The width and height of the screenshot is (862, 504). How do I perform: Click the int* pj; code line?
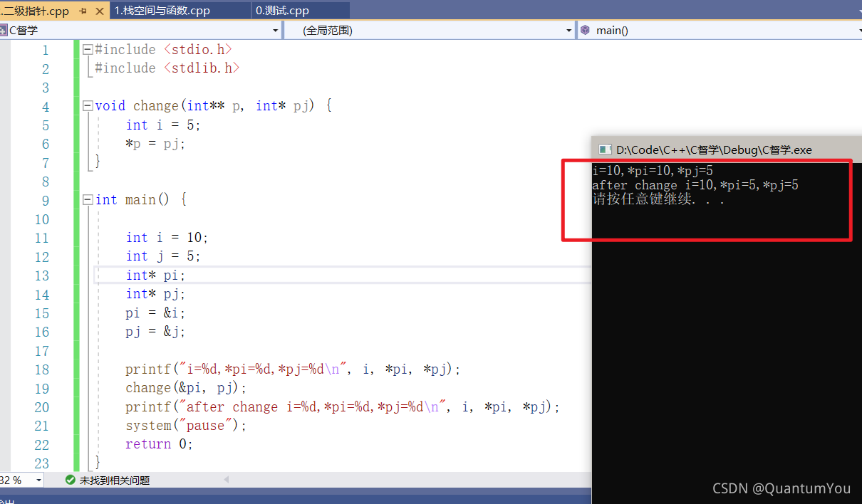point(155,294)
